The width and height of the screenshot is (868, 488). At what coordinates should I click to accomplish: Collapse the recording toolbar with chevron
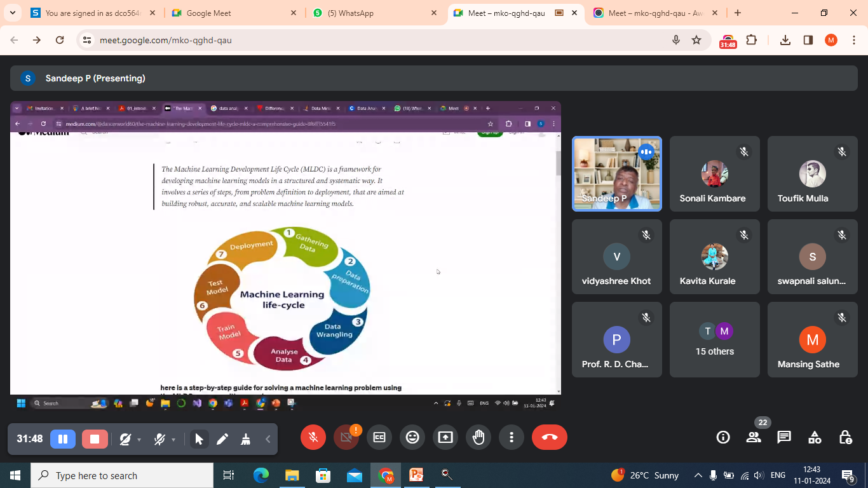[268, 439]
